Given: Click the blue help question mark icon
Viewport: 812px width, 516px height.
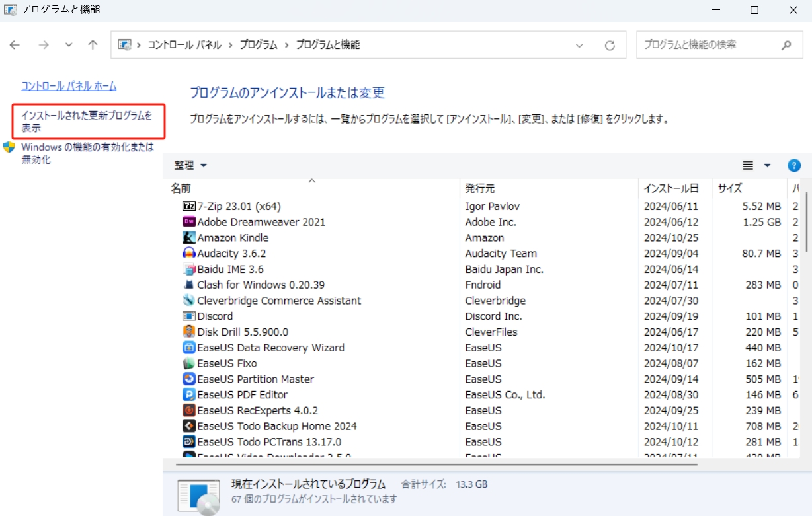Looking at the screenshot, I should coord(794,166).
